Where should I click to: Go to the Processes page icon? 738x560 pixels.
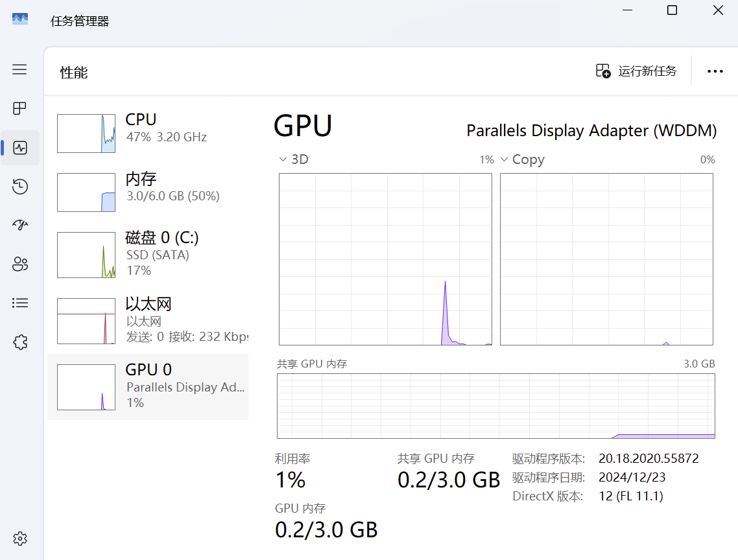tap(19, 108)
